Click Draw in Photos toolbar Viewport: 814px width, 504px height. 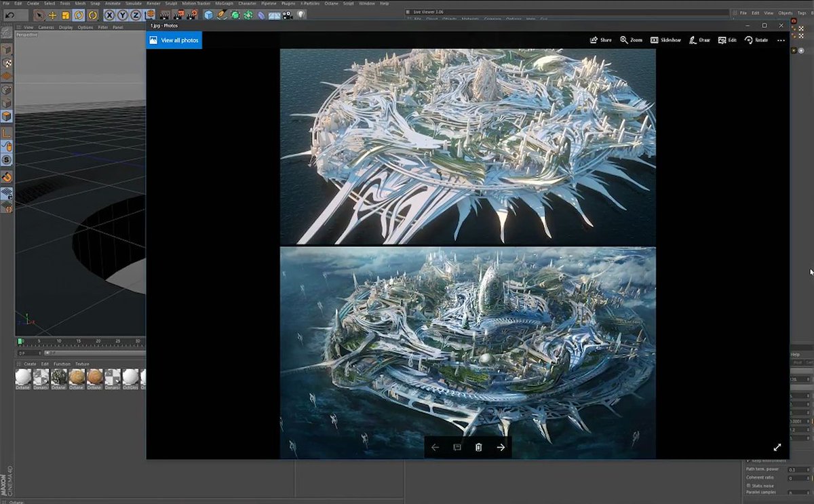[x=699, y=40]
